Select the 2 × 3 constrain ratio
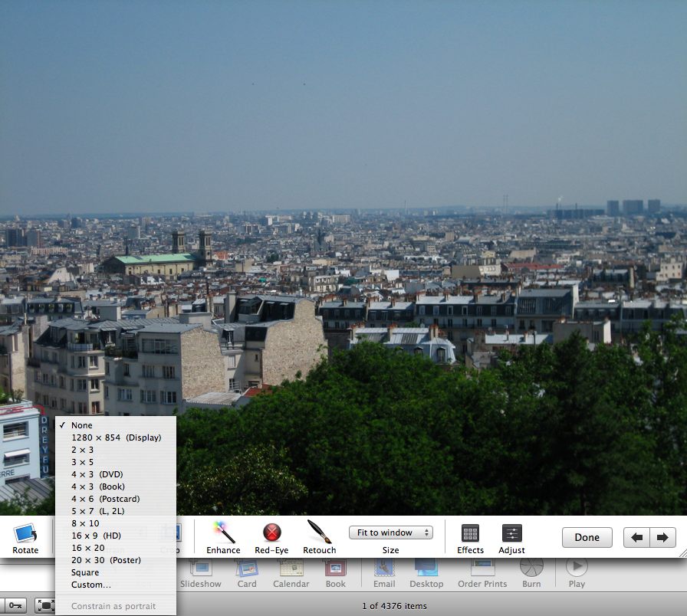 point(116,450)
